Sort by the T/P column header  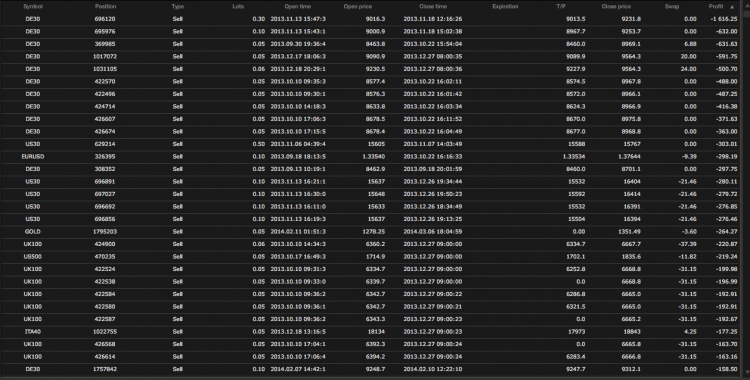[561, 7]
